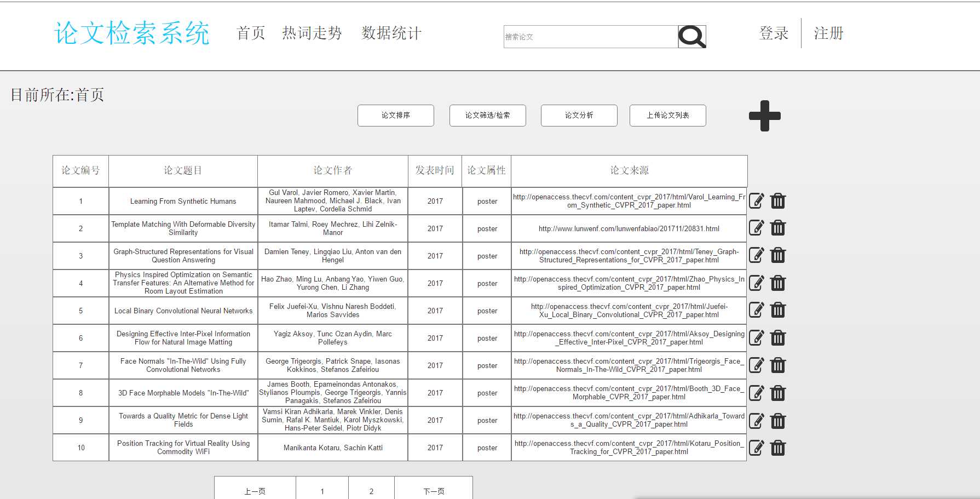
Task: Delete paper 10 Position Tracking row
Action: coord(778,448)
